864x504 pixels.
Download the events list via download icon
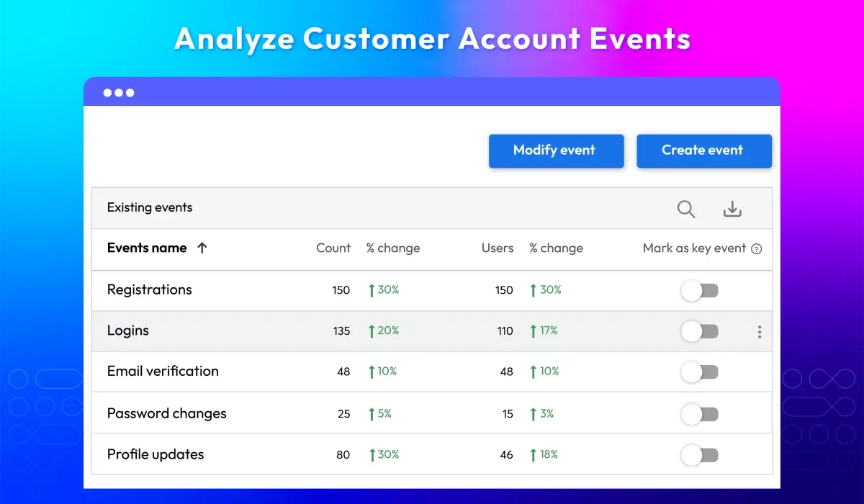(732, 209)
